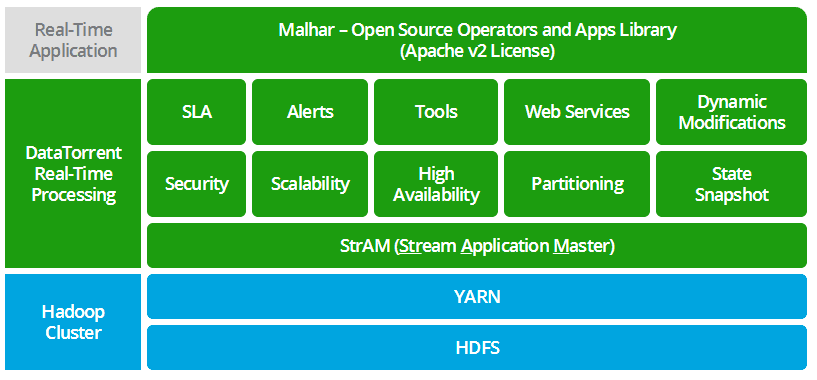
Task: Click the Partitioning box
Action: tap(577, 184)
